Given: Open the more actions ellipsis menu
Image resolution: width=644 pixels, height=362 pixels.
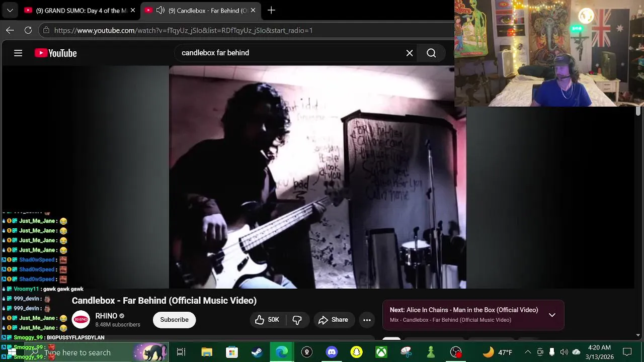Looking at the screenshot, I should click(367, 320).
